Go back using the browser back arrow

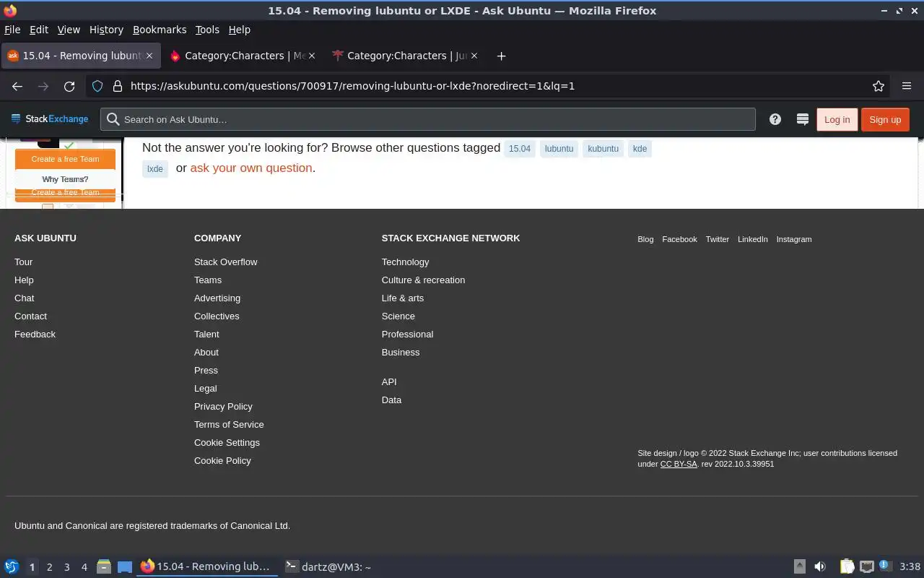[17, 86]
